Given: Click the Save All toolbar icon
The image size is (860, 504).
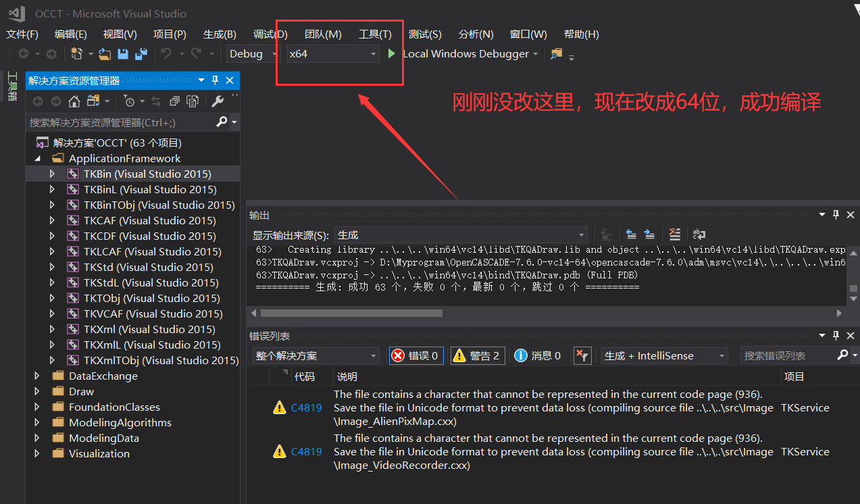Looking at the screenshot, I should pos(141,54).
